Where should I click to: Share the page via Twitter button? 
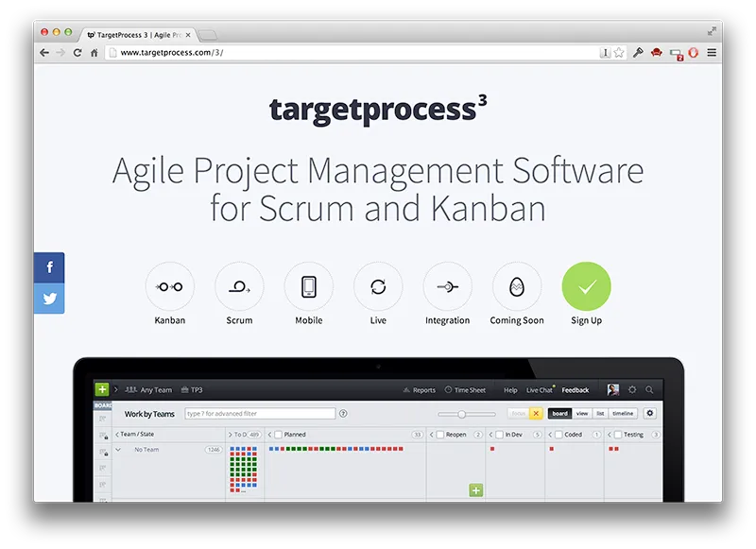(x=49, y=299)
